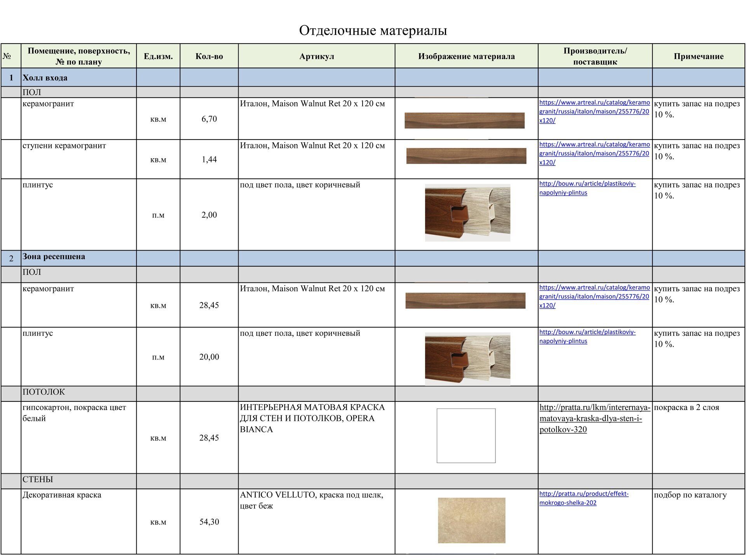Select header cell 'Кол-во'
746x560 pixels.
click(x=209, y=56)
